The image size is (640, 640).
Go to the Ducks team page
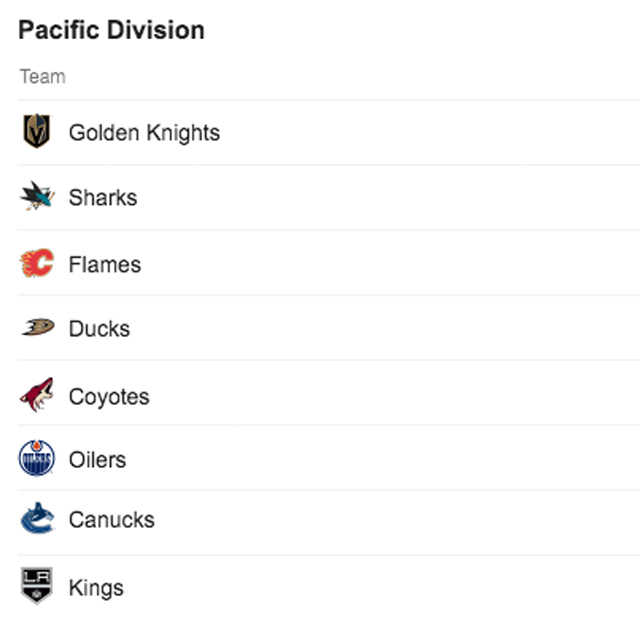coord(99,329)
